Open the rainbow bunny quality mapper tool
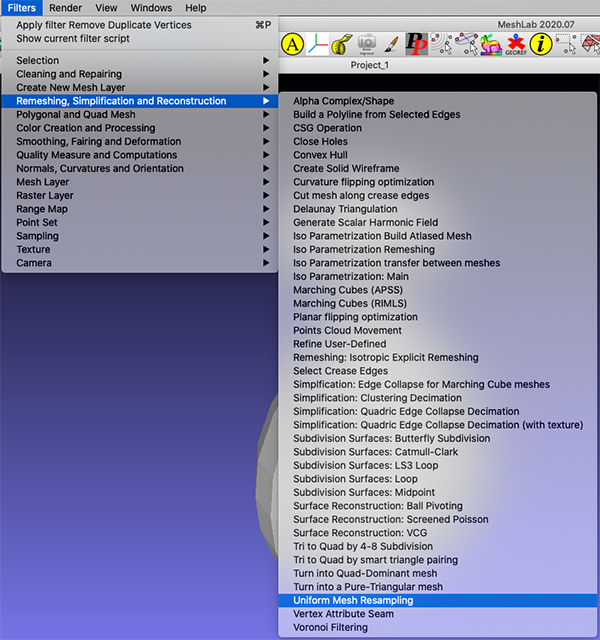This screenshot has width=600, height=640. pyautogui.click(x=491, y=44)
